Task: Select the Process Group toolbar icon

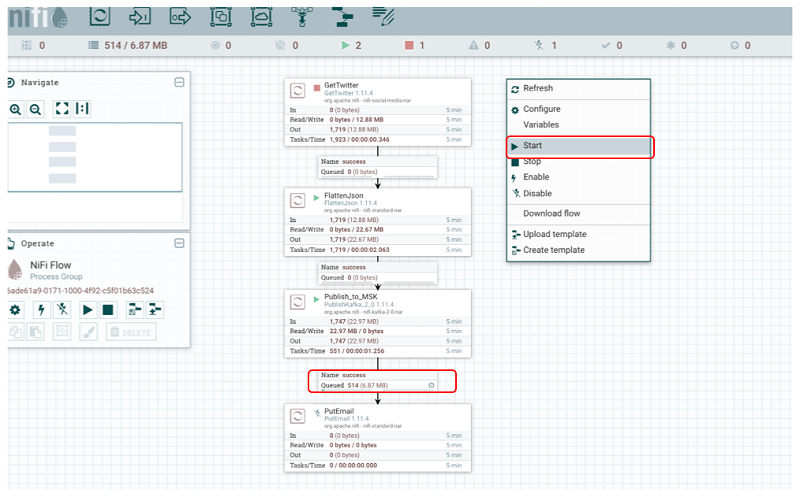Action: (221, 17)
